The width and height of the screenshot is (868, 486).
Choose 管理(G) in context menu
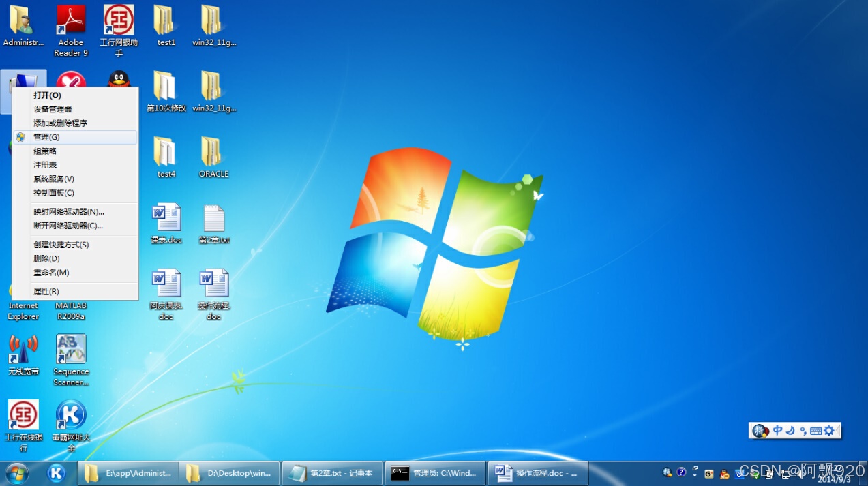click(76, 137)
